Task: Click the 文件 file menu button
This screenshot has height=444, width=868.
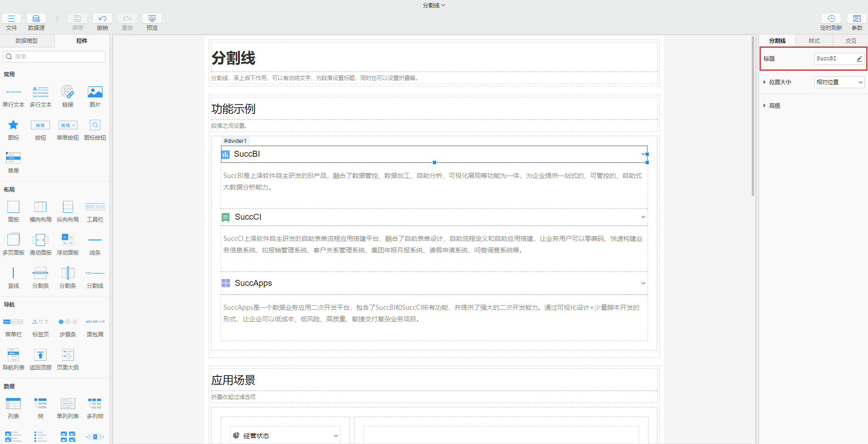Action: (x=11, y=19)
